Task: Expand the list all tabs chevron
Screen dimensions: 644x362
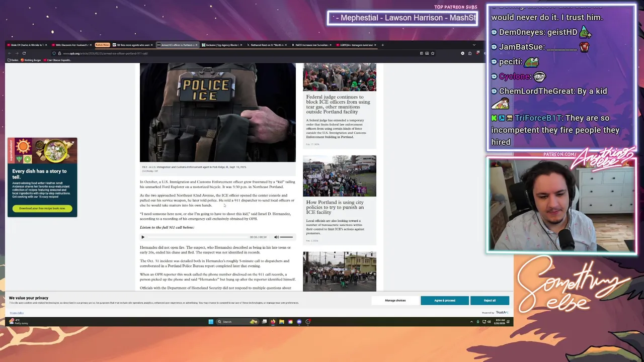Action: tap(473, 45)
